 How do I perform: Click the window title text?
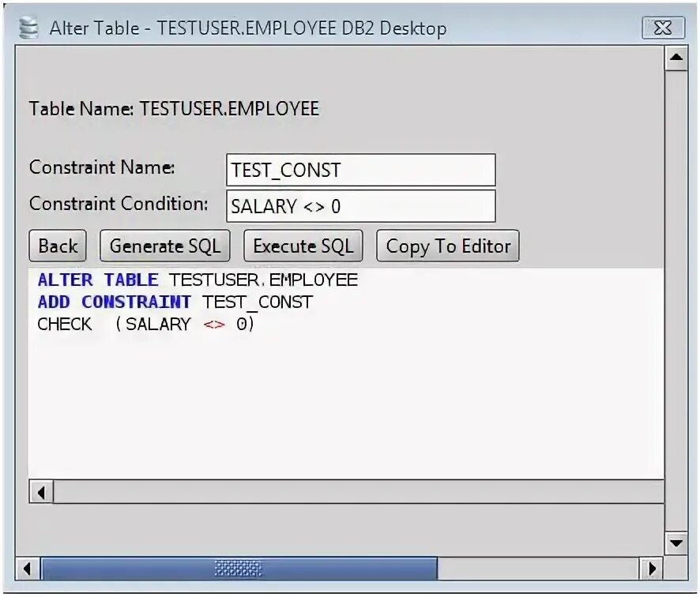[x=248, y=28]
